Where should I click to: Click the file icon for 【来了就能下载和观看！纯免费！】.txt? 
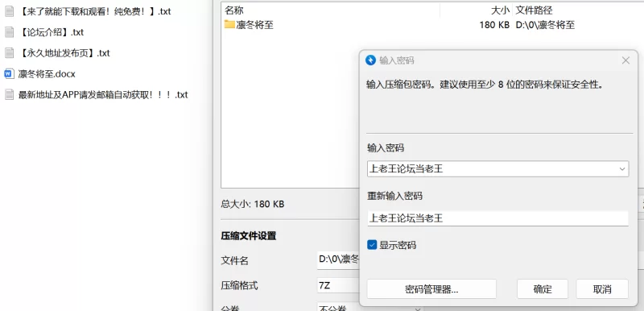(x=9, y=11)
